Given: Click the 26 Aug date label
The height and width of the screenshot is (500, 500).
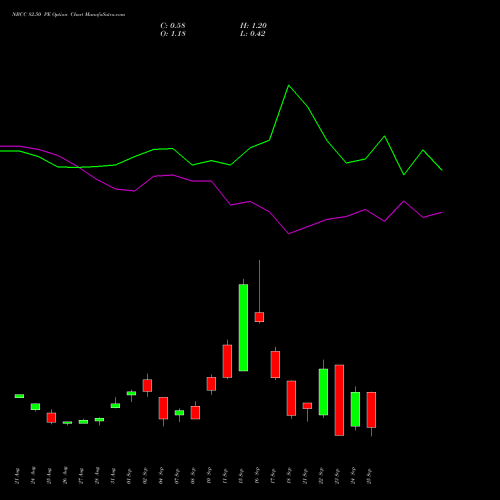Looking at the screenshot, I should point(65,476).
